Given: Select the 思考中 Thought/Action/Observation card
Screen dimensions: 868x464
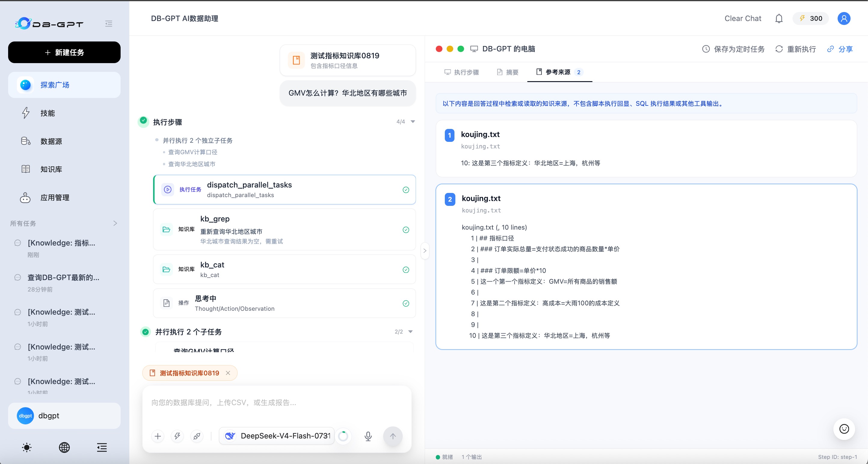Looking at the screenshot, I should pos(285,303).
